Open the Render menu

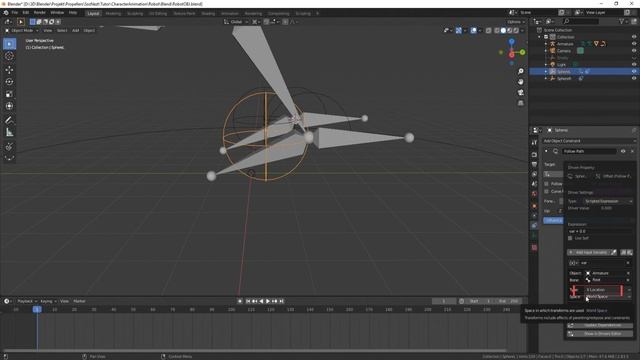40,13
